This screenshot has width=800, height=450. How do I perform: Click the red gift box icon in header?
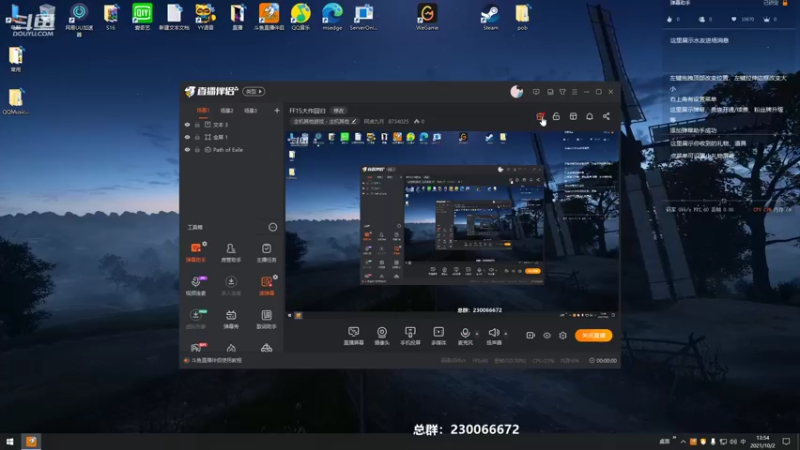[540, 117]
